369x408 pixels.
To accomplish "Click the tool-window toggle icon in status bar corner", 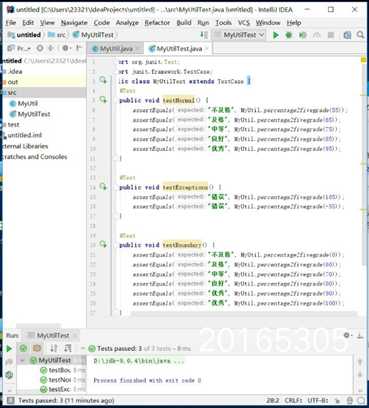I will click(x=10, y=400).
